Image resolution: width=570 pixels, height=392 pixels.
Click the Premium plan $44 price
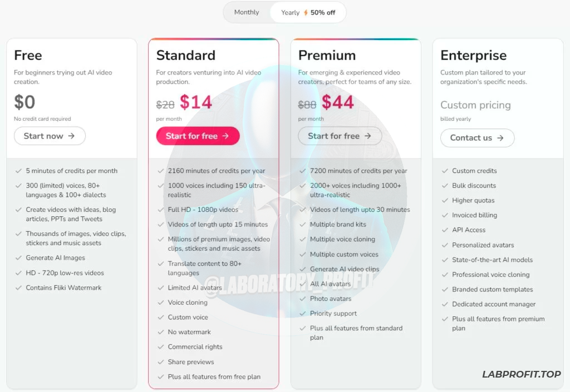[x=337, y=102]
